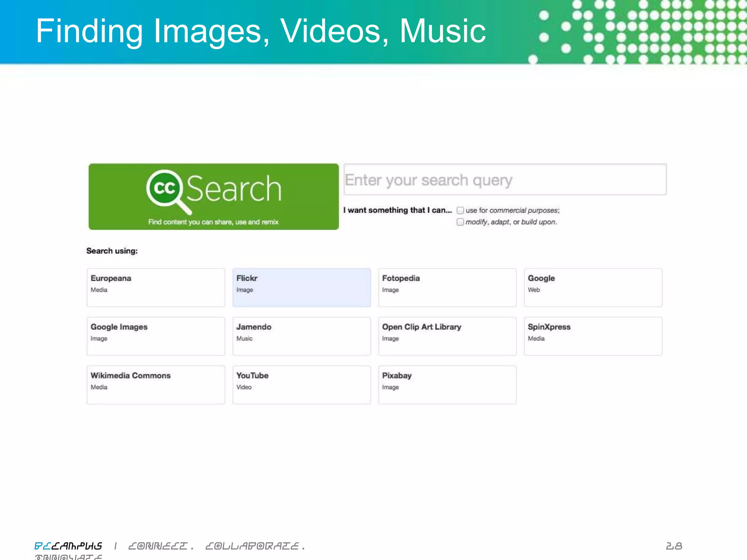Choose the Flickr image source
Viewport: 747px width, 560px height.
(301, 287)
